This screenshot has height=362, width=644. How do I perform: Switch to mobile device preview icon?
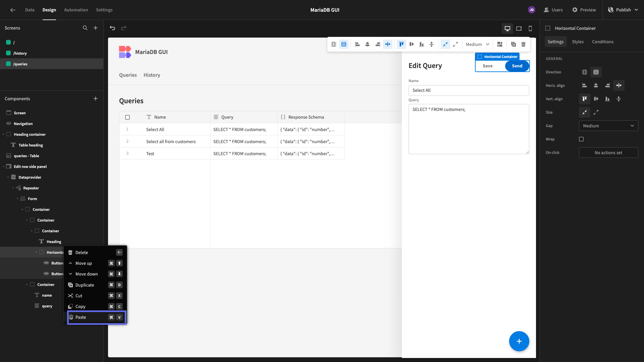pos(530,28)
